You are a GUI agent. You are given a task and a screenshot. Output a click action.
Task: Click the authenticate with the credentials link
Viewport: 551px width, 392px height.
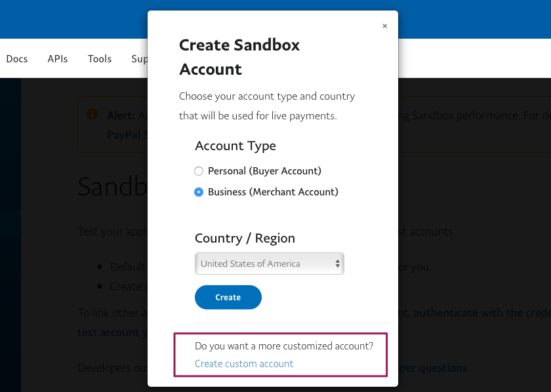point(481,313)
